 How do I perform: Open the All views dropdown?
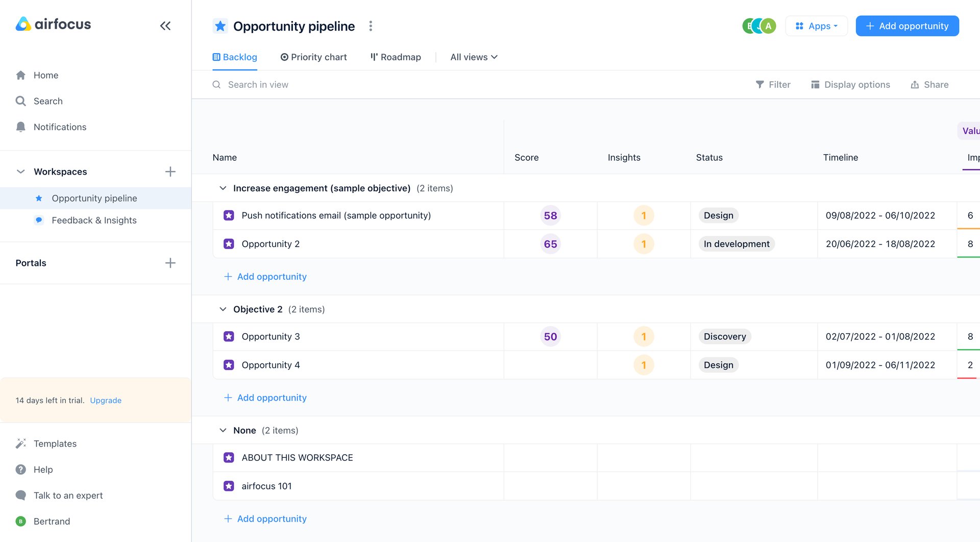473,57
